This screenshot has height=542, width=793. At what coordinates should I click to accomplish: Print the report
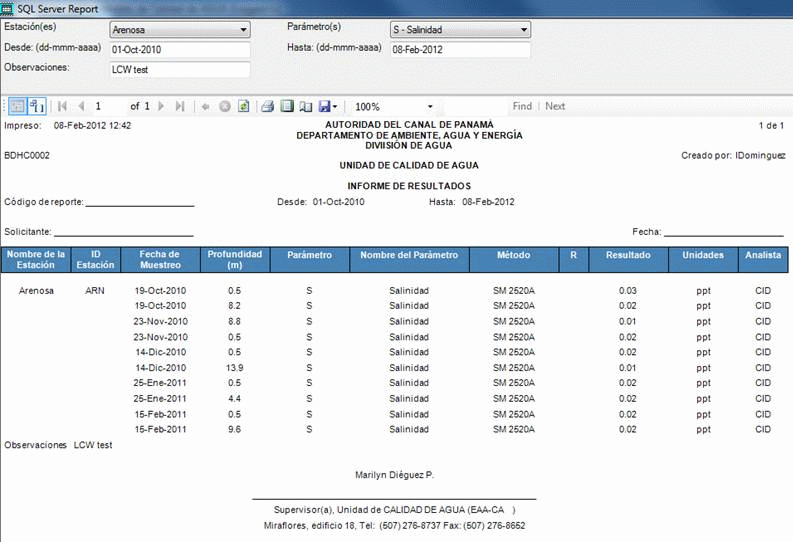pos(267,106)
